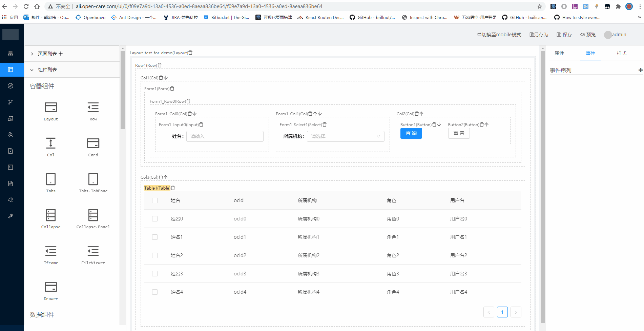Check the row 姓名3 checkbox
This screenshot has width=644, height=331.
point(155,274)
